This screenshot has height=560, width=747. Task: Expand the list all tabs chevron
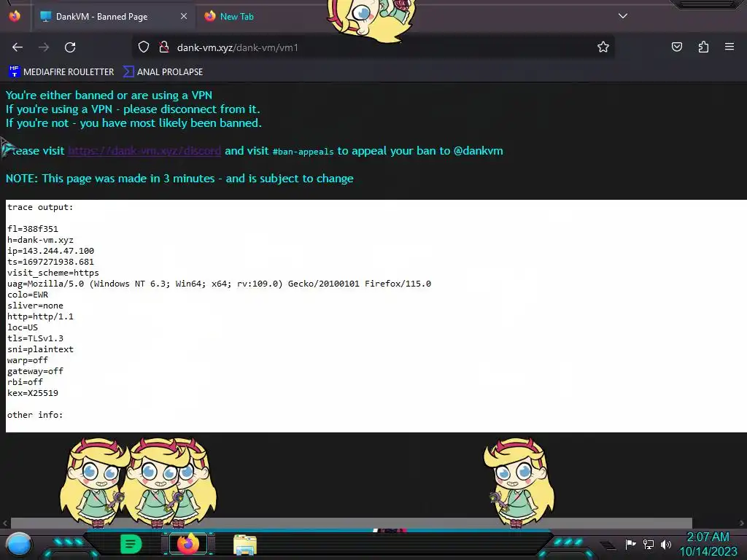[623, 16]
